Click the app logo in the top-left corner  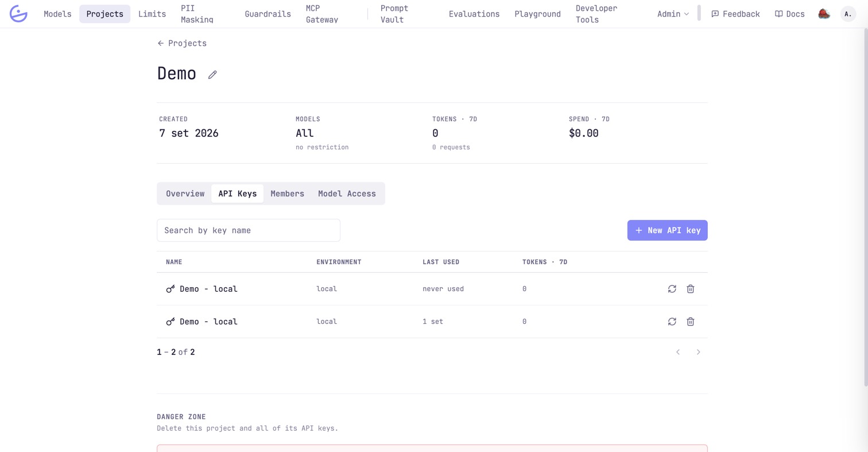(x=18, y=14)
